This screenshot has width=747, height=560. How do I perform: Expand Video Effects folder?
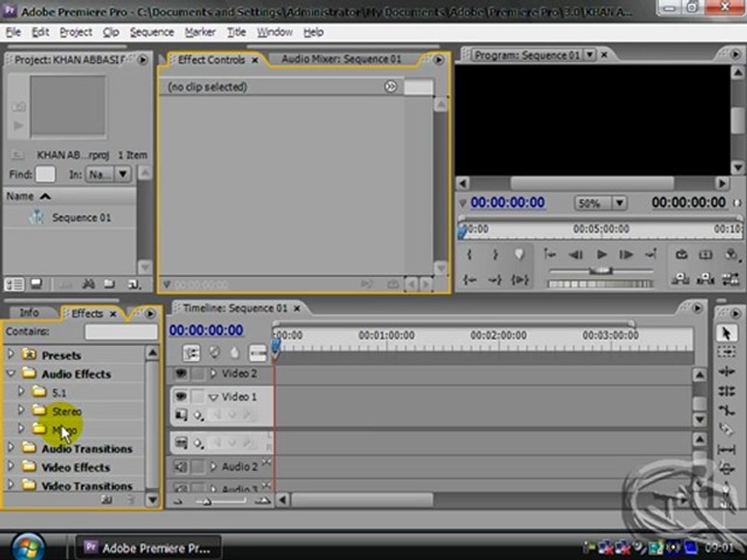click(11, 466)
